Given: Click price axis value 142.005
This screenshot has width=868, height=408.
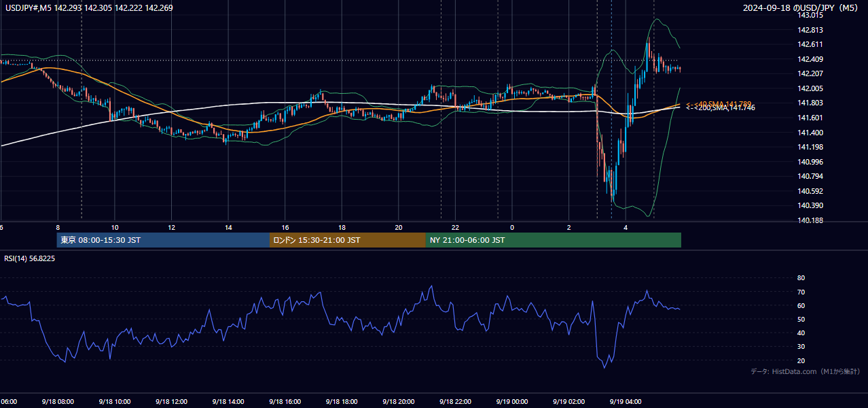Looking at the screenshot, I should pos(810,88).
